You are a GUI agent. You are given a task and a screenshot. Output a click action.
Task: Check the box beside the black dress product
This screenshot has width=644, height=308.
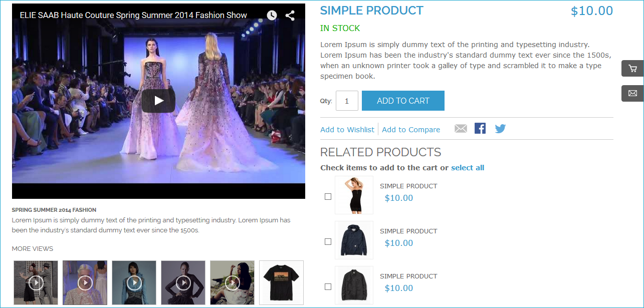(328, 196)
